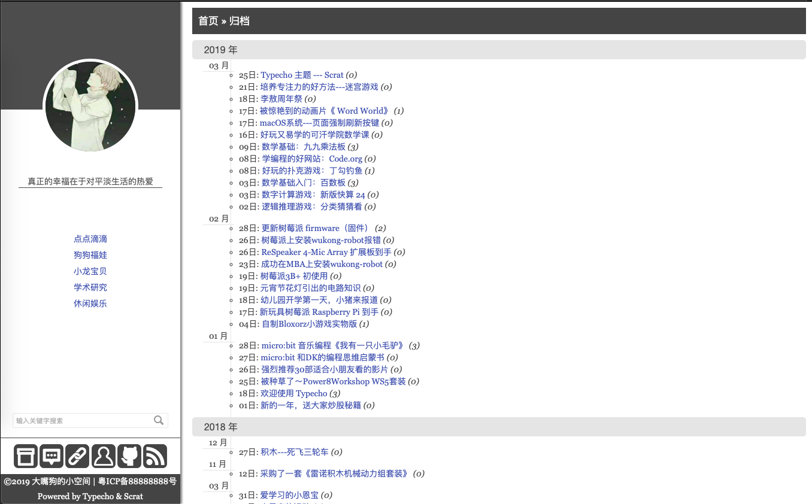
Task: Open post micro:bit 音乐编程《我有一只小毛驴》
Action: [x=334, y=345]
